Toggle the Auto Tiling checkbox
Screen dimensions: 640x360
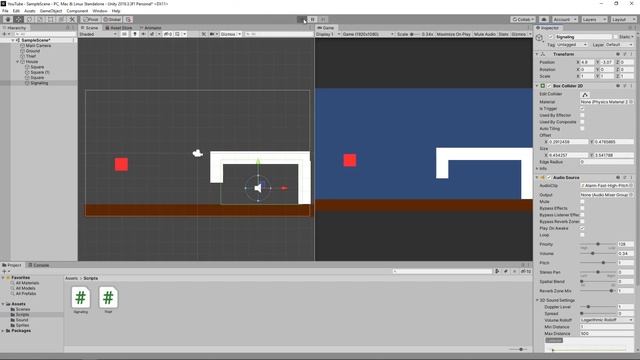[x=582, y=129]
